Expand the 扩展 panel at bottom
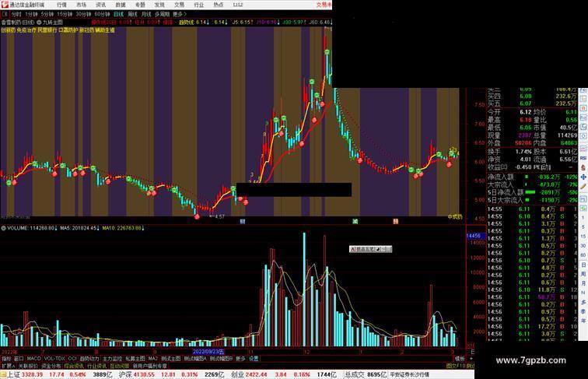The image size is (588, 379). (x=9, y=366)
